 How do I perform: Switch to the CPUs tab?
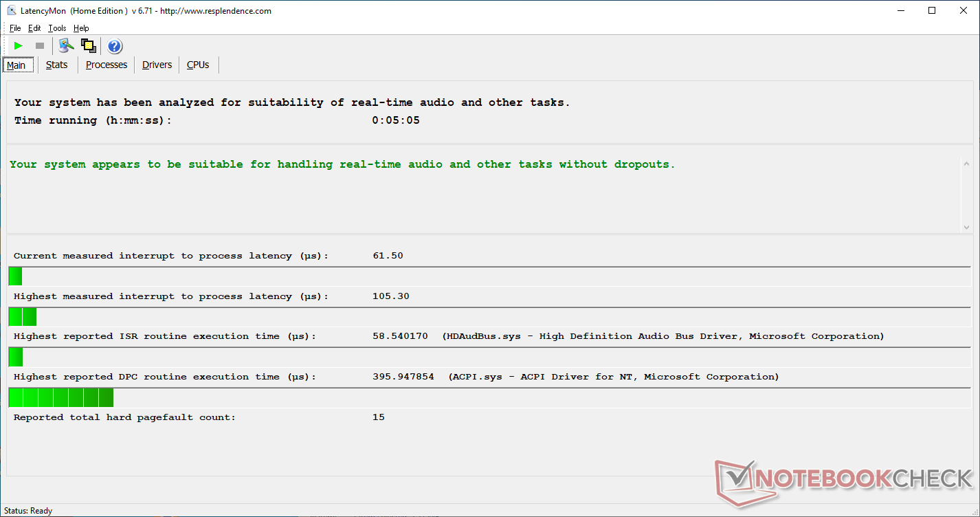pyautogui.click(x=198, y=65)
